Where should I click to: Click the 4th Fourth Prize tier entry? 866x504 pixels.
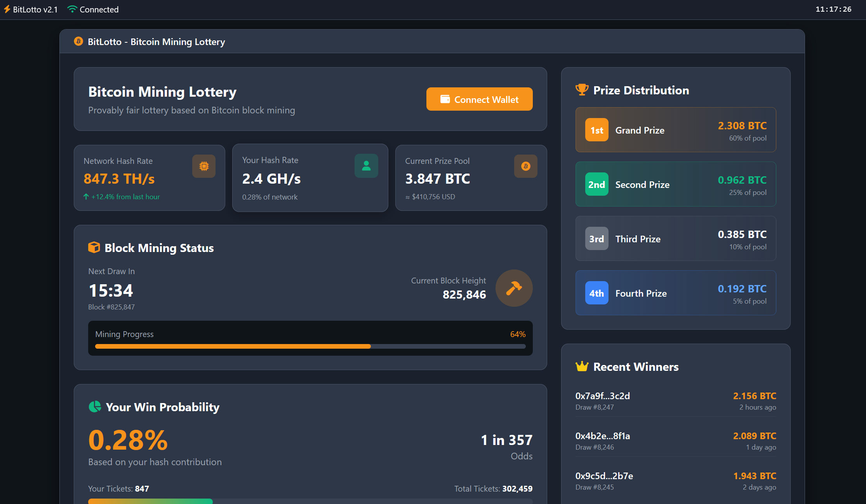point(675,293)
